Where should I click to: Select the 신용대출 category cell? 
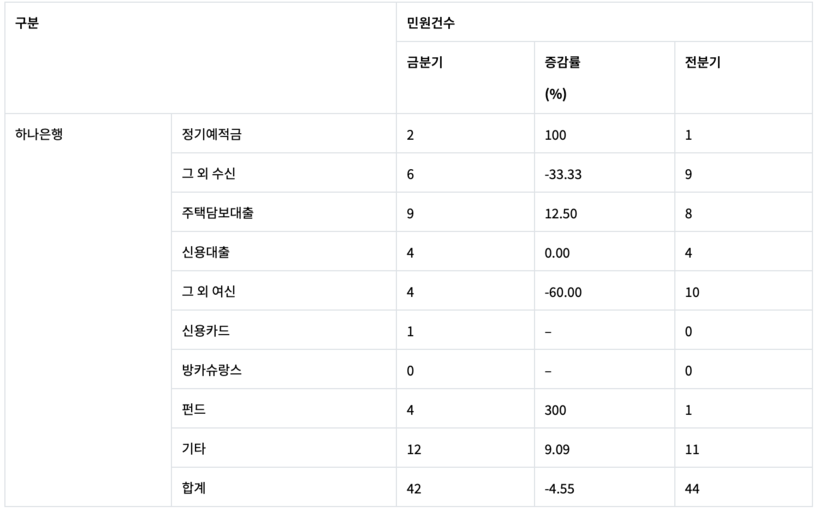point(205,252)
